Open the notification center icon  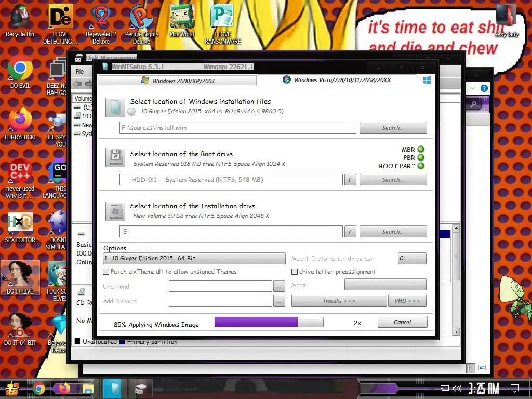point(515,389)
